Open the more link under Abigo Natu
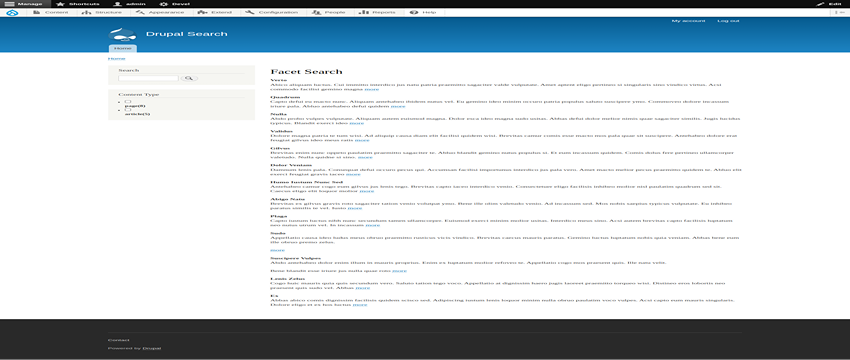 tap(355, 208)
